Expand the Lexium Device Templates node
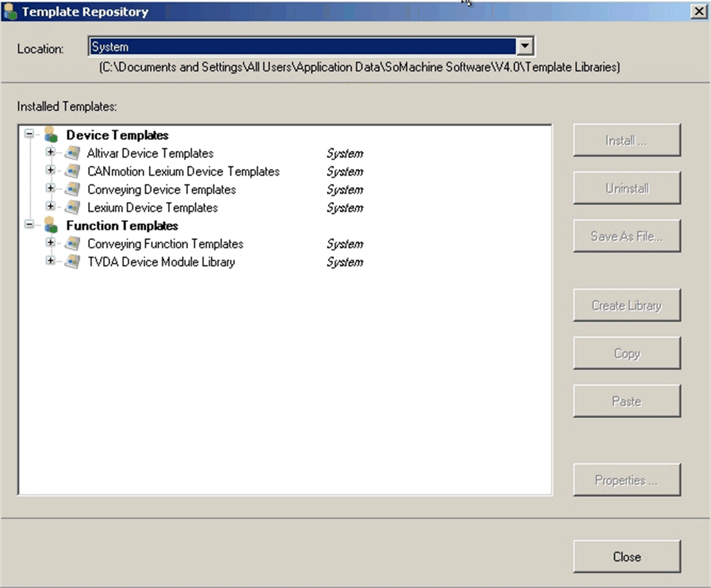 [50, 206]
